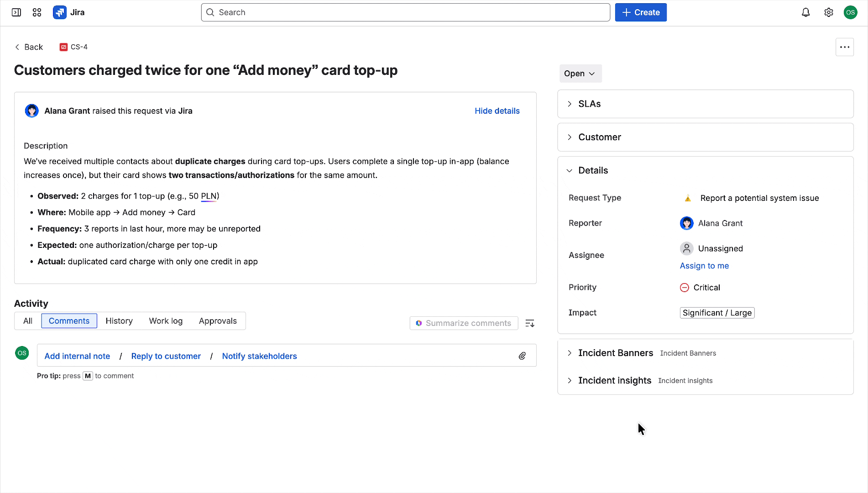Toggle the sidebar collapse icon
The image size is (868, 493).
[x=16, y=12]
